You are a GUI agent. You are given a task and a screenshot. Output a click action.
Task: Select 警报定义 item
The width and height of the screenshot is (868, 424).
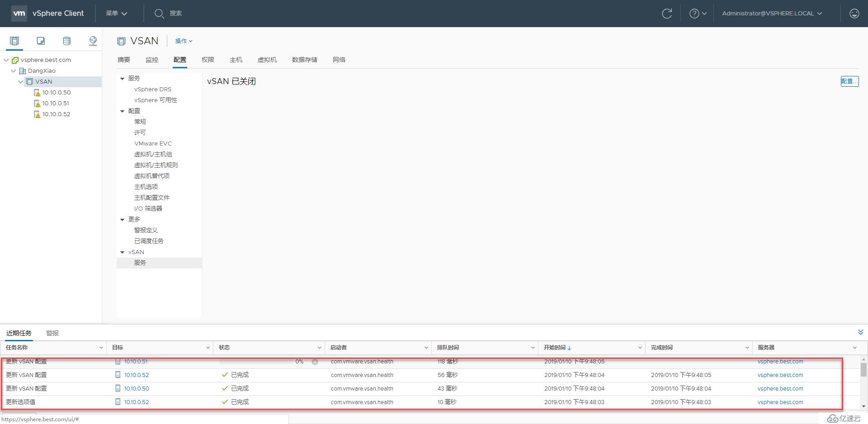[146, 231]
